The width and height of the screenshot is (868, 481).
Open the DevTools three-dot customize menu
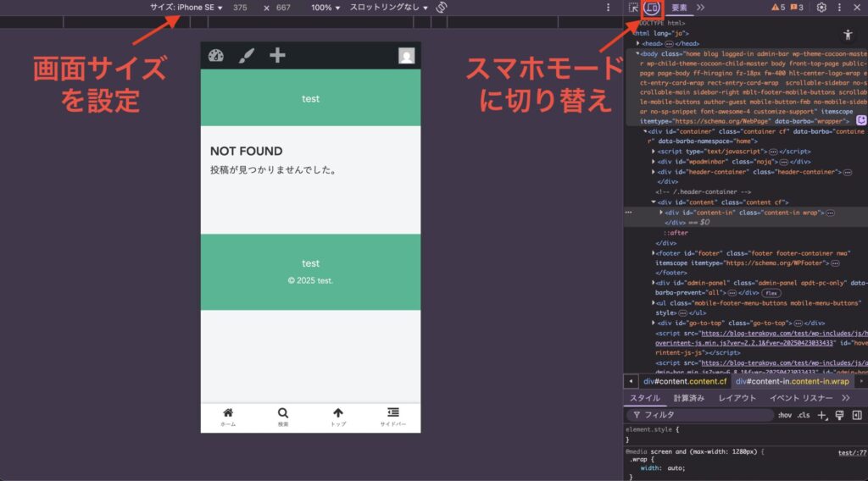(839, 7)
